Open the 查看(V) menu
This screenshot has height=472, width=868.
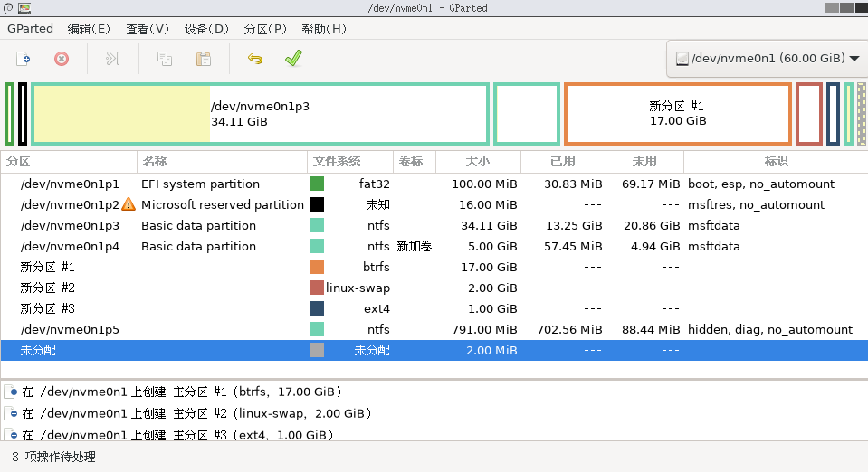148,29
